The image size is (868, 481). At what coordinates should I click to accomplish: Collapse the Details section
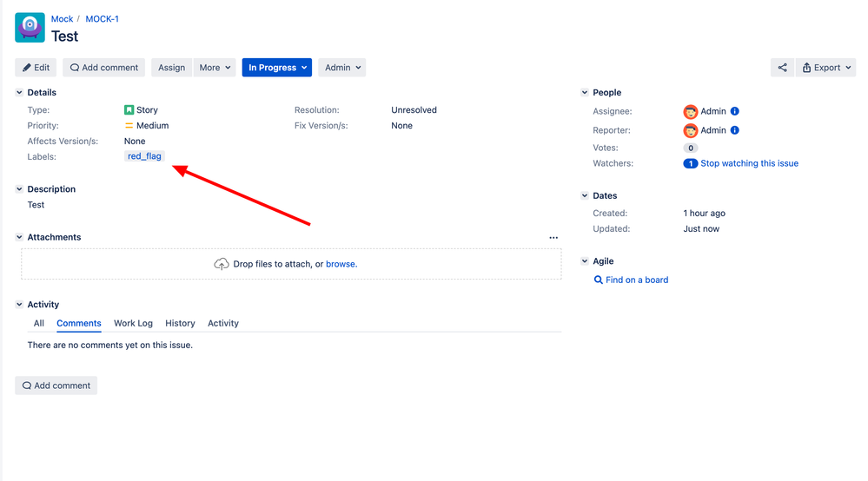pos(19,92)
